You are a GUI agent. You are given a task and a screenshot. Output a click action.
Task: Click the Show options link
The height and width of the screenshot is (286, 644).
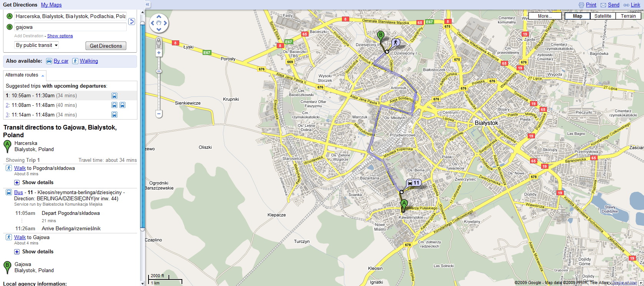(x=60, y=36)
